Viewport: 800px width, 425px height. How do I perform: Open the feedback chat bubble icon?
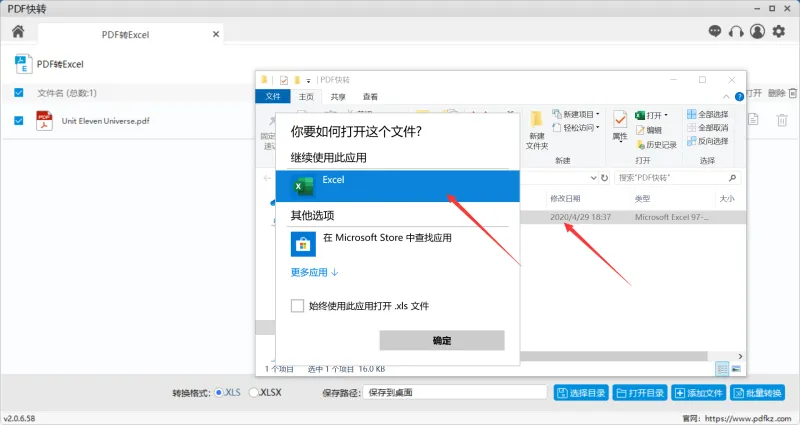pos(715,32)
